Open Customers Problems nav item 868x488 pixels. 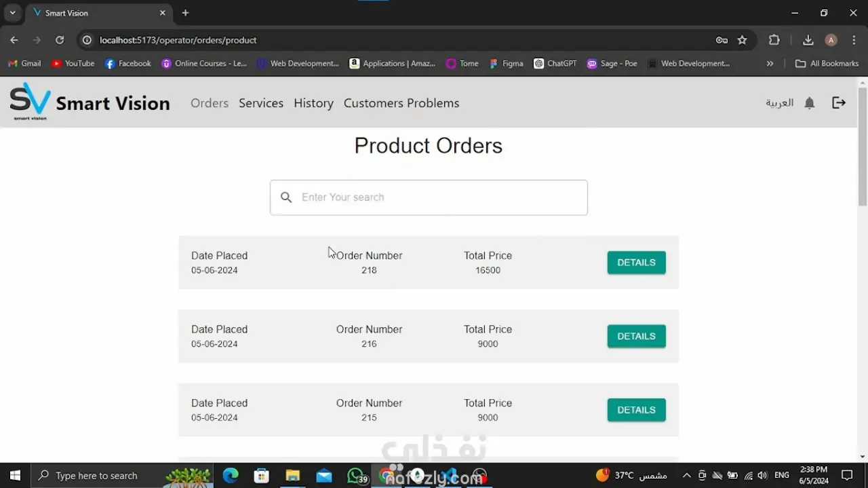click(x=401, y=103)
